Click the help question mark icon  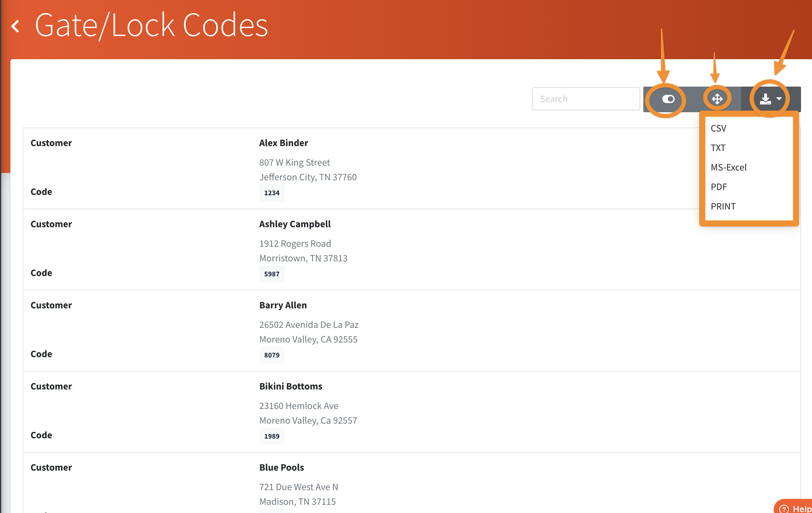pyautogui.click(x=784, y=509)
